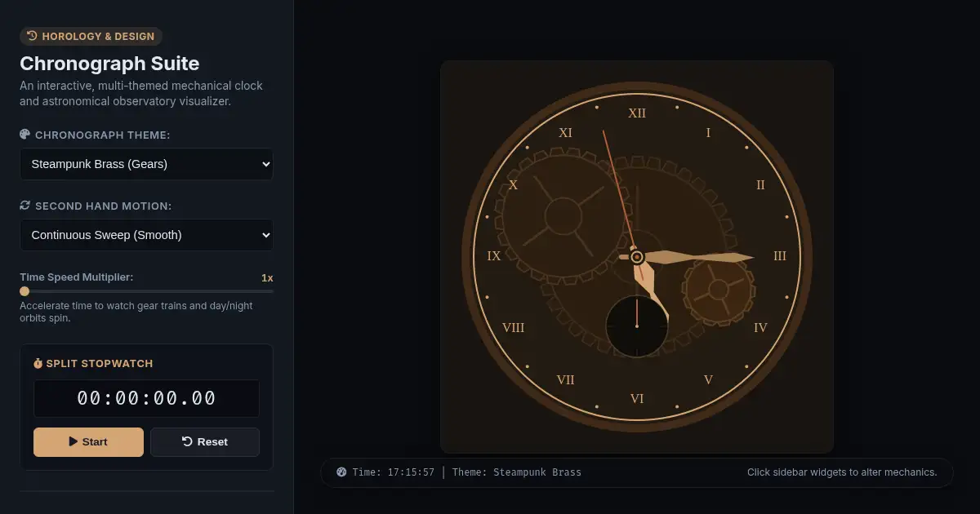
Task: Click the I numeral on the clock
Action: 708,133
